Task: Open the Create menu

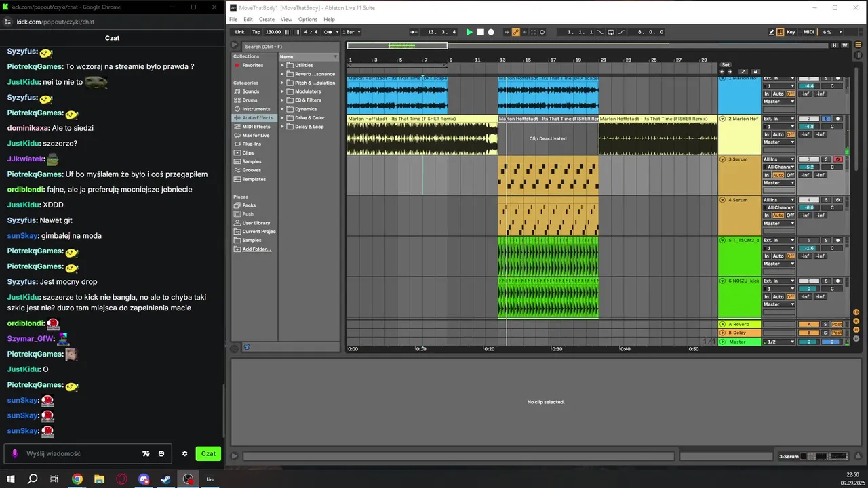Action: tap(267, 19)
